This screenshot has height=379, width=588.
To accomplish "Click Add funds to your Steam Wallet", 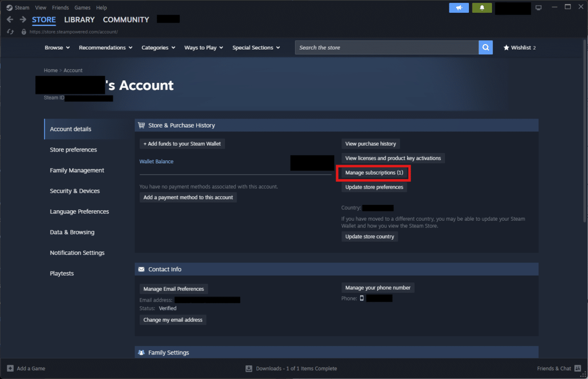I will click(x=182, y=144).
